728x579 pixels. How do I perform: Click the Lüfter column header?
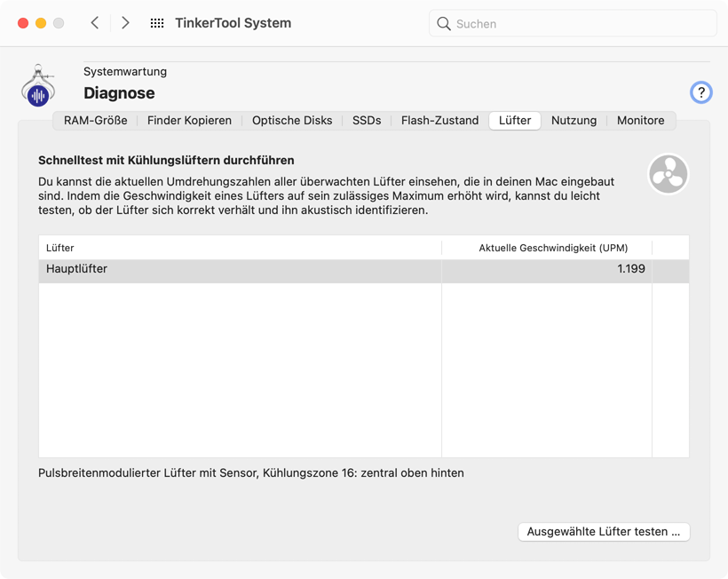[240, 248]
